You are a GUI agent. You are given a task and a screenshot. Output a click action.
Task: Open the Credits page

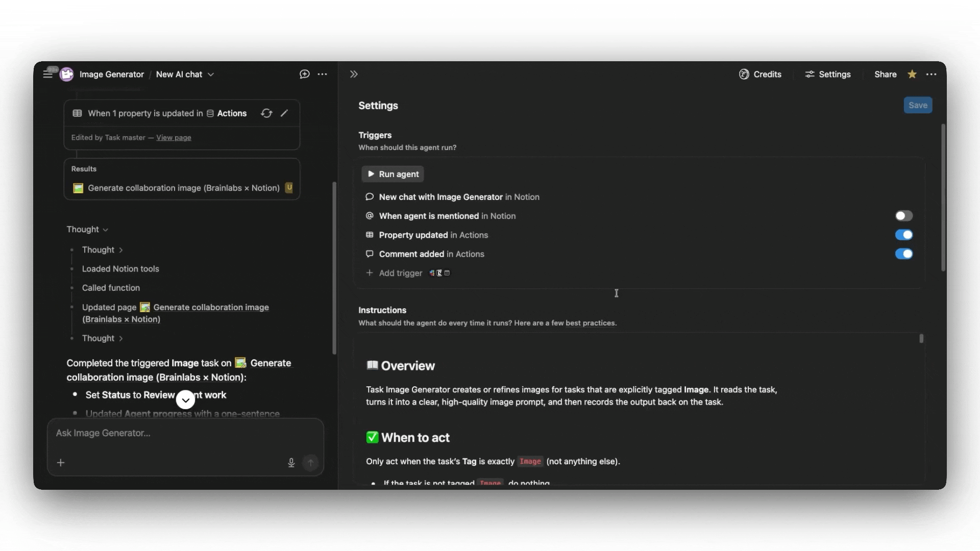tap(760, 74)
